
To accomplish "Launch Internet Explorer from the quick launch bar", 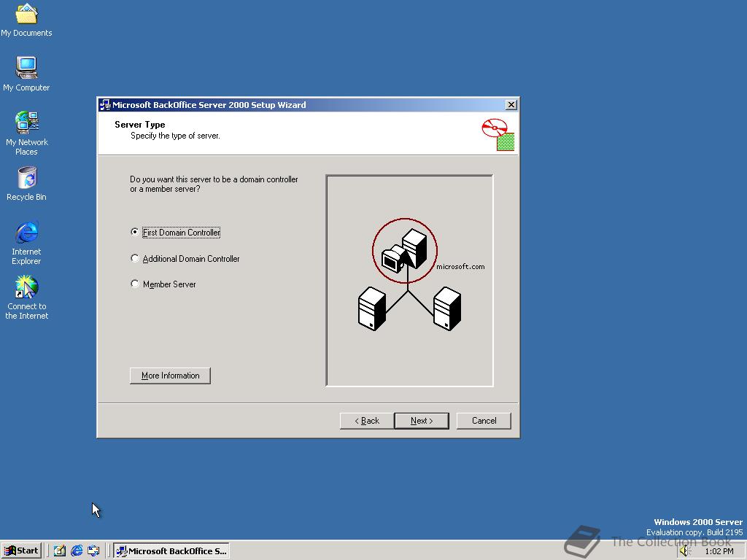I will (x=77, y=551).
